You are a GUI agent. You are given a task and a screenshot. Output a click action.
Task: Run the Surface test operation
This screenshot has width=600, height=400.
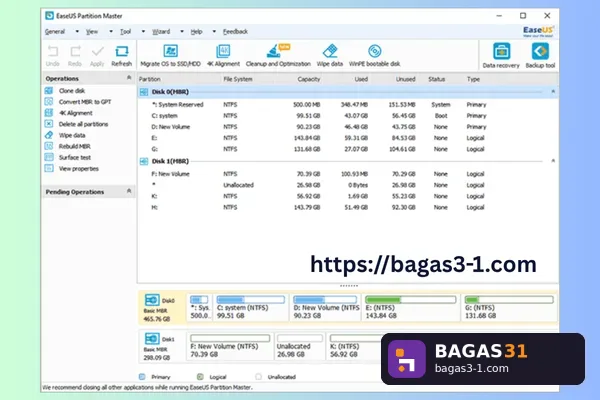pos(75,157)
